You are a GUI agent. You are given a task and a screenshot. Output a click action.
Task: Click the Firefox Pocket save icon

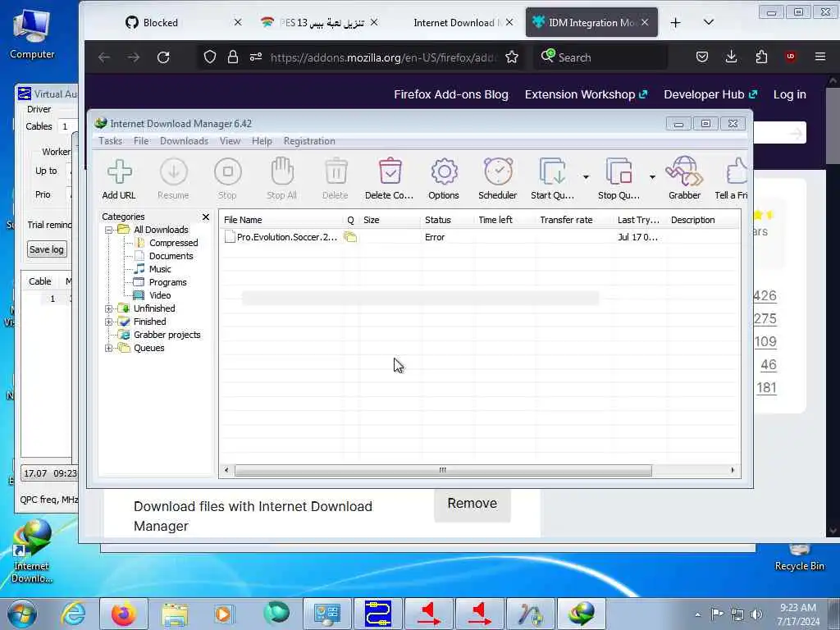(702, 57)
